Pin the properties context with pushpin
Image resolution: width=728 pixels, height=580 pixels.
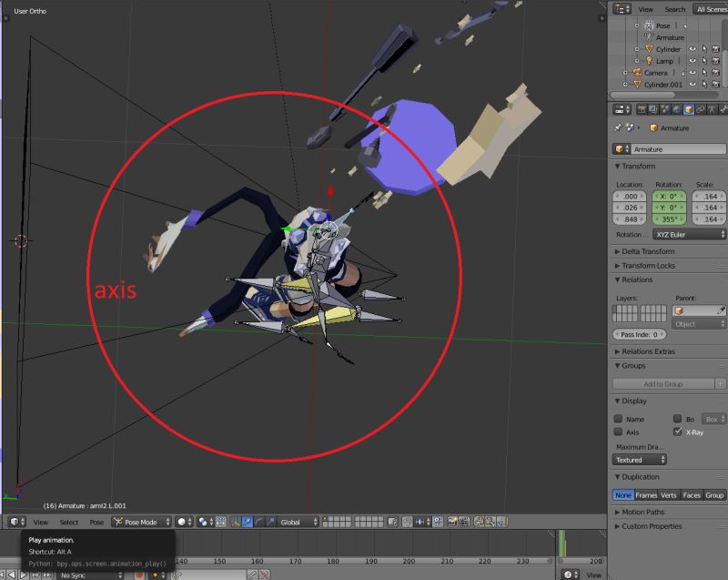click(618, 127)
